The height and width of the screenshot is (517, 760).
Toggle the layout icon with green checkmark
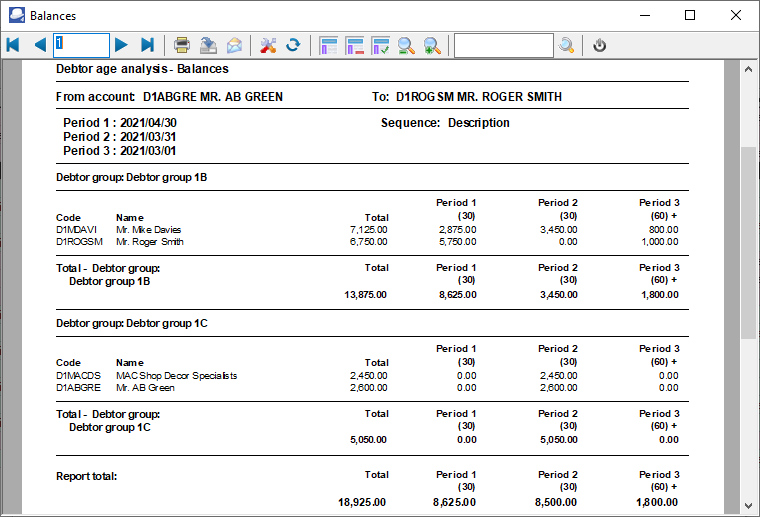click(381, 45)
